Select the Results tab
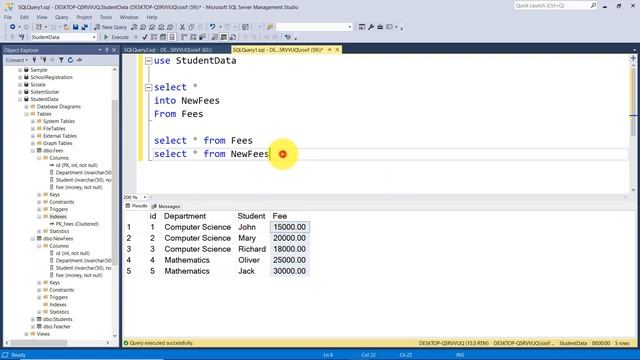The image size is (640, 360). point(137,206)
